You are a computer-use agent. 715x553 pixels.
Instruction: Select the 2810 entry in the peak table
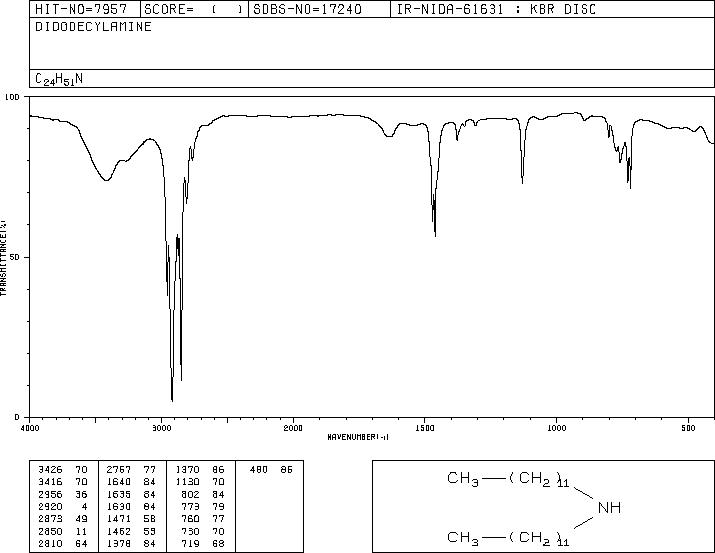(x=50, y=544)
